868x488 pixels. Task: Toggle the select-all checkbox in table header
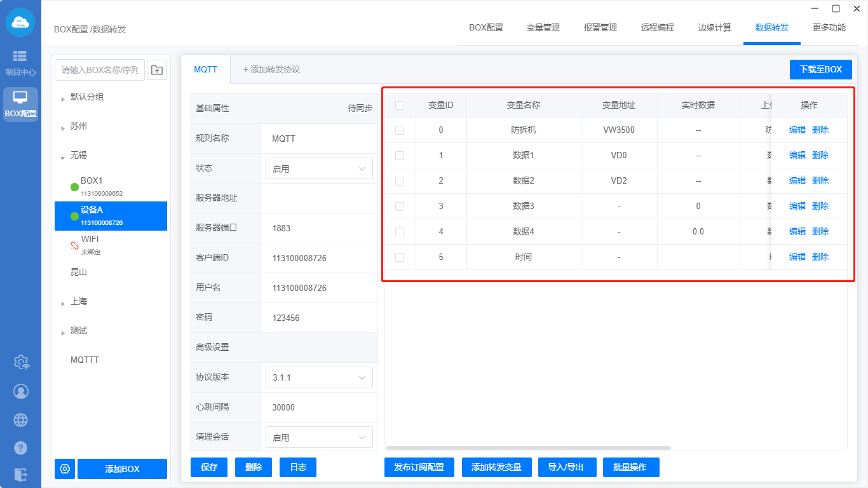click(x=400, y=105)
